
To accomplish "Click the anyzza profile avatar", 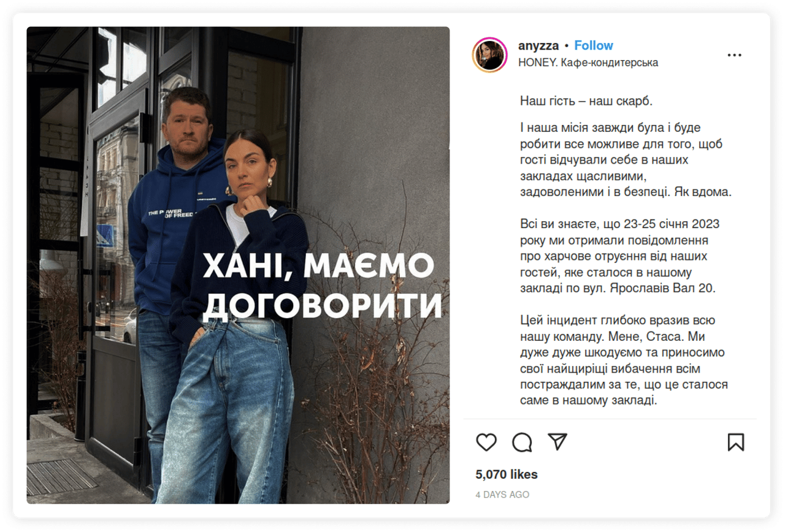I will click(x=489, y=55).
